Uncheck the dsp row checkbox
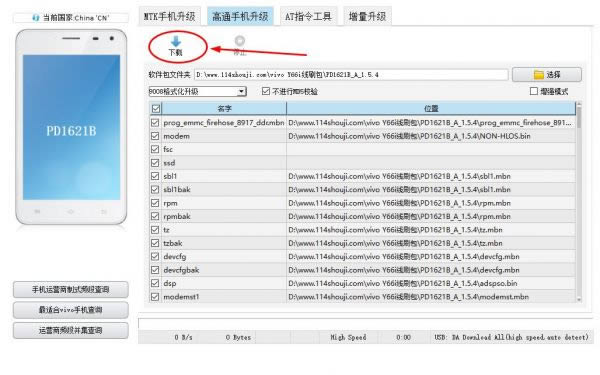This screenshot has width=600, height=375. [155, 283]
